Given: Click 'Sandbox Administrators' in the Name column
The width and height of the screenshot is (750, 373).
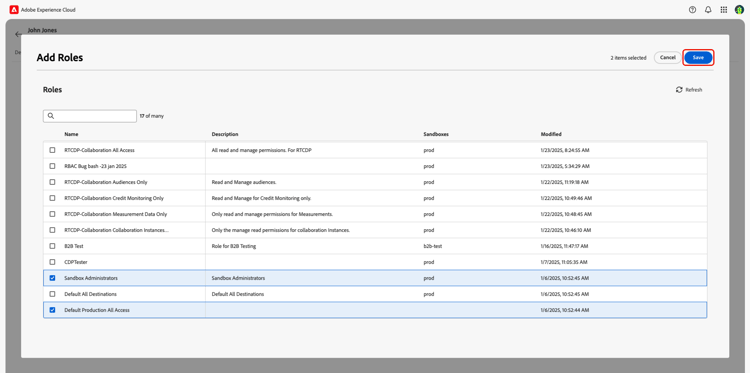Looking at the screenshot, I should 91,278.
